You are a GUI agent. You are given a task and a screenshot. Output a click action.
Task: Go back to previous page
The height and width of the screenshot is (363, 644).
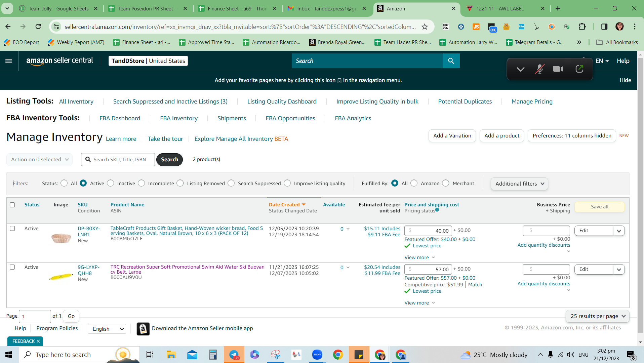point(8,27)
